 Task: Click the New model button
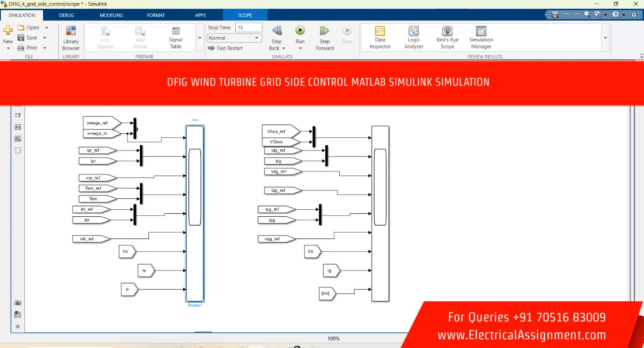[x=8, y=35]
